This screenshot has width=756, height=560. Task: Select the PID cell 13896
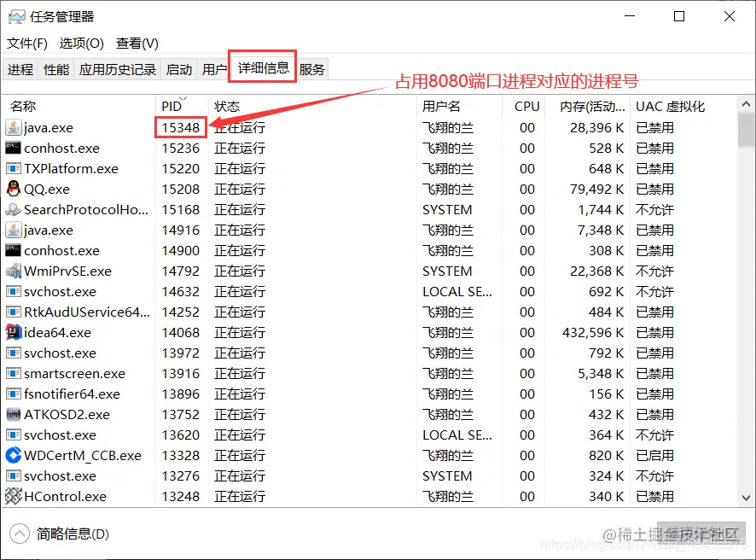tap(180, 394)
